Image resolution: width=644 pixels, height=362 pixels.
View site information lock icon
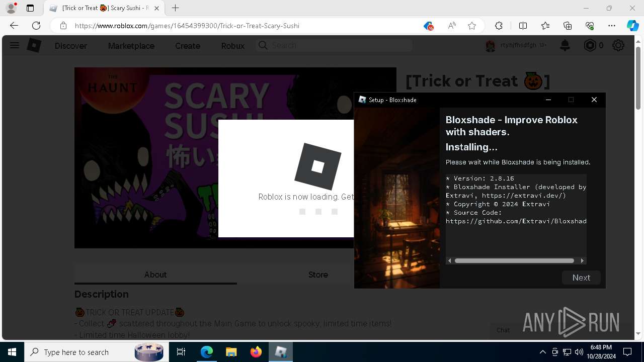click(x=63, y=26)
